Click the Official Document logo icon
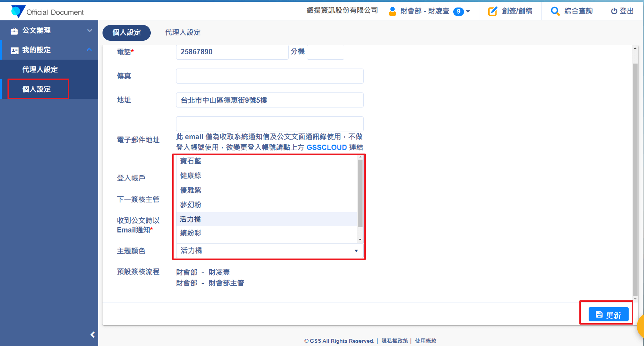This screenshot has width=644, height=346. click(x=18, y=11)
